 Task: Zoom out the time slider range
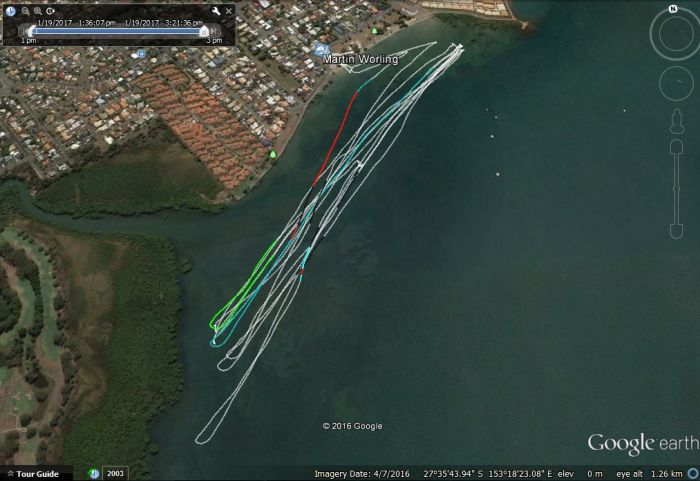tap(25, 11)
